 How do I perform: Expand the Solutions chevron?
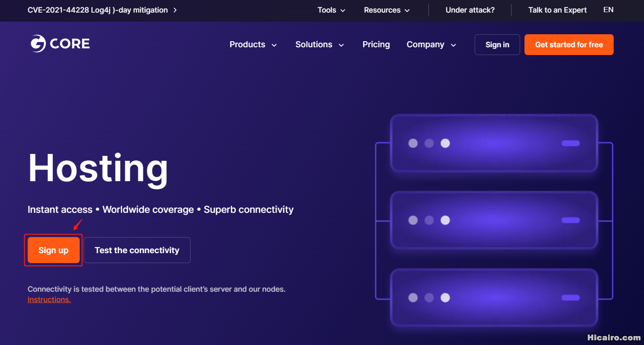click(341, 45)
